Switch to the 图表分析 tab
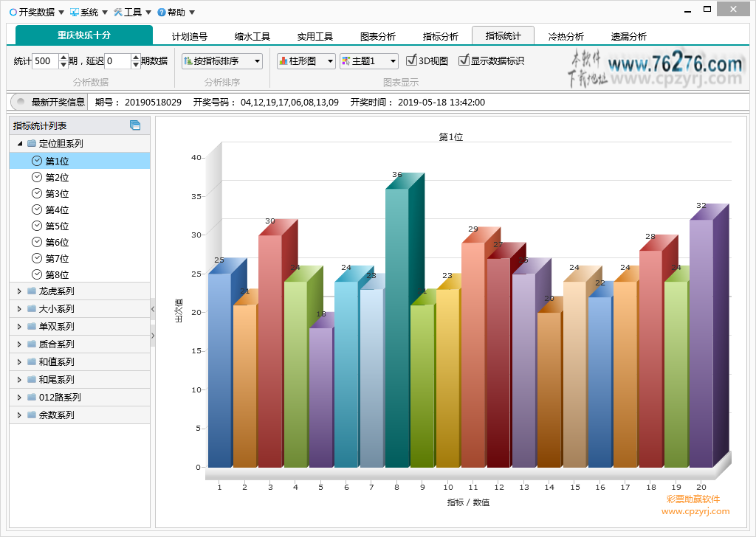Viewport: 756px width, 537px height. (x=377, y=36)
